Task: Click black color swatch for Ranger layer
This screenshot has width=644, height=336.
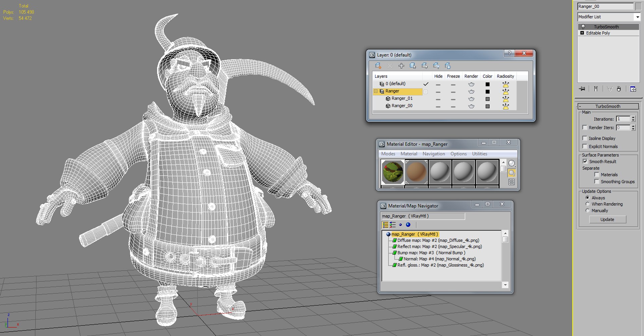Action: (x=487, y=91)
